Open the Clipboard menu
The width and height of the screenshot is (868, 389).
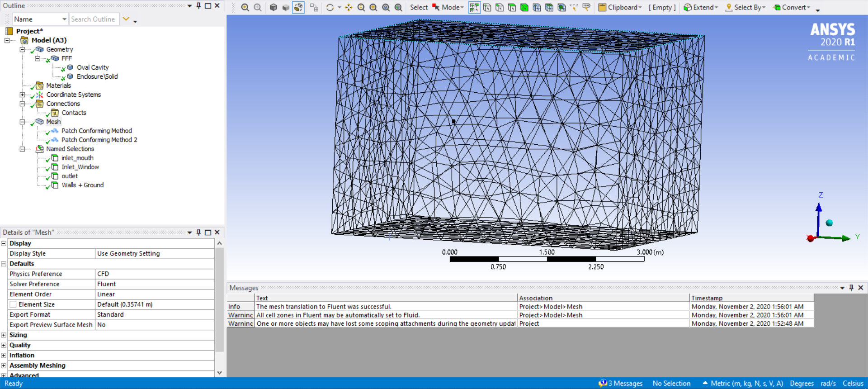[x=620, y=7]
